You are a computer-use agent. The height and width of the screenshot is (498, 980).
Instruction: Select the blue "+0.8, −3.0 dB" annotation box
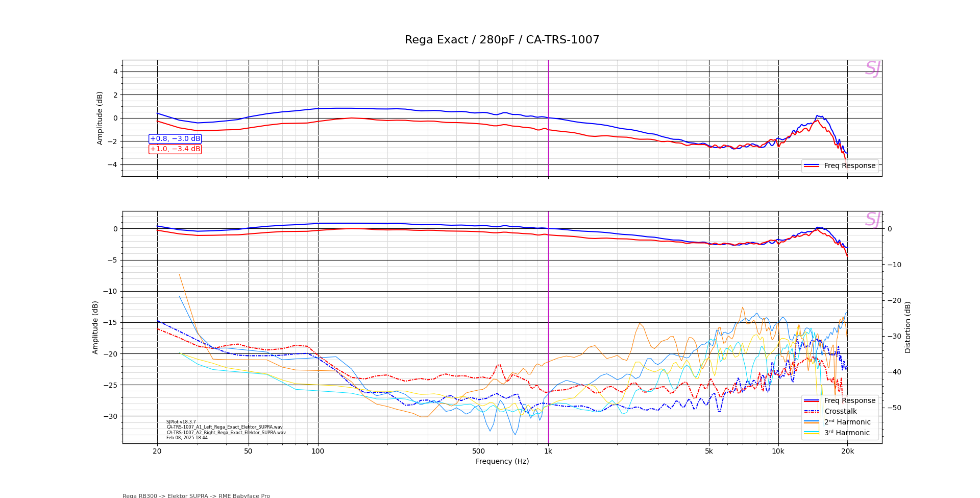175,139
